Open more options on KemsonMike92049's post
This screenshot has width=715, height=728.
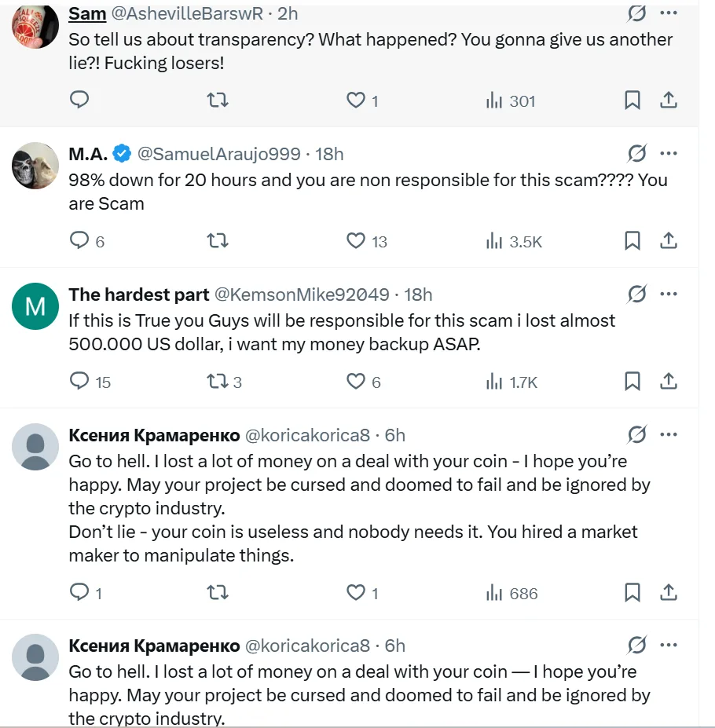(669, 294)
